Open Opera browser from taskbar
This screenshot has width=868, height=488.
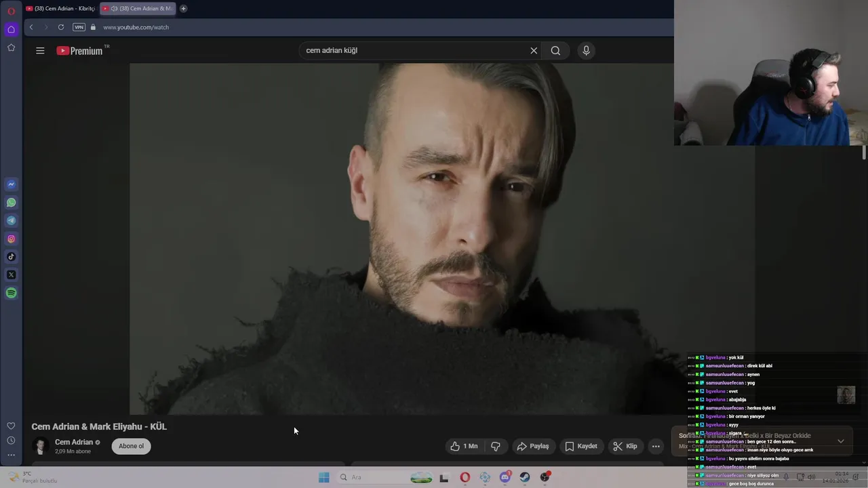click(x=465, y=477)
